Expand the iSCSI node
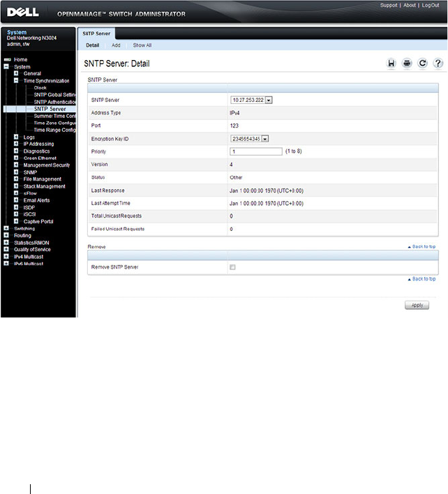Image resolution: width=448 pixels, height=494 pixels. (16, 214)
